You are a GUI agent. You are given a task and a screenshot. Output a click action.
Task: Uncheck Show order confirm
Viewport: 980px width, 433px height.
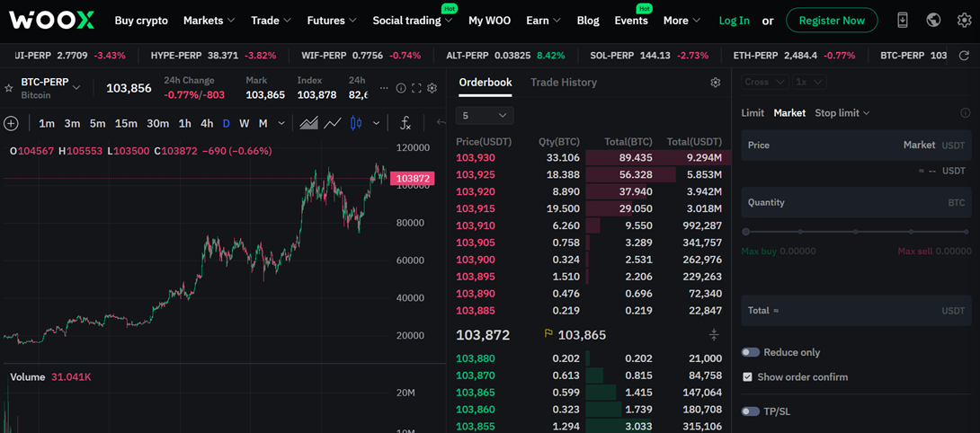click(747, 376)
